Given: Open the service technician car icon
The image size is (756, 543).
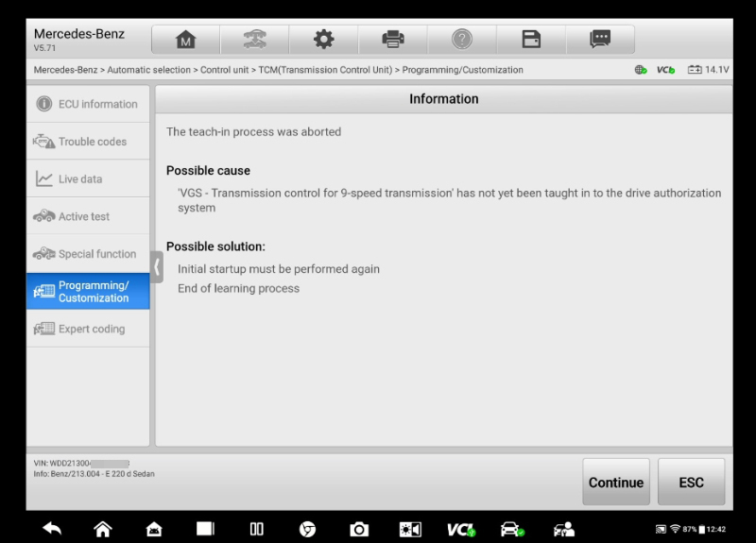Looking at the screenshot, I should 563,529.
